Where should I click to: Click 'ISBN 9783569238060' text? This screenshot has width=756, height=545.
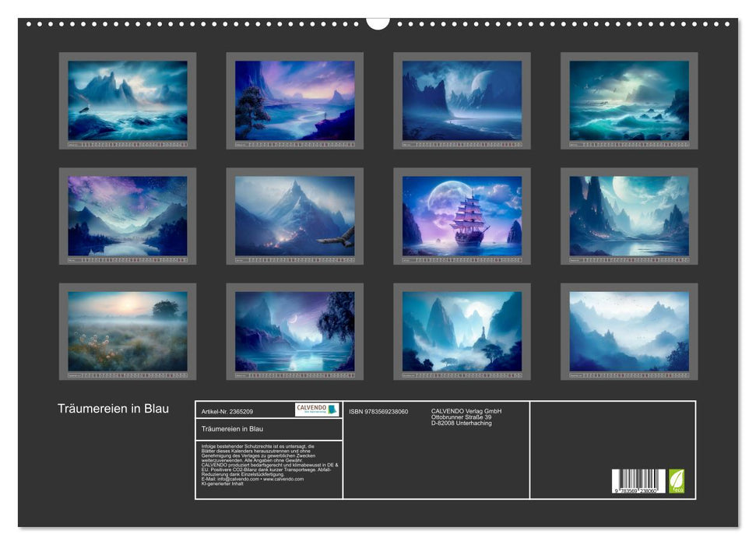pos(378,411)
